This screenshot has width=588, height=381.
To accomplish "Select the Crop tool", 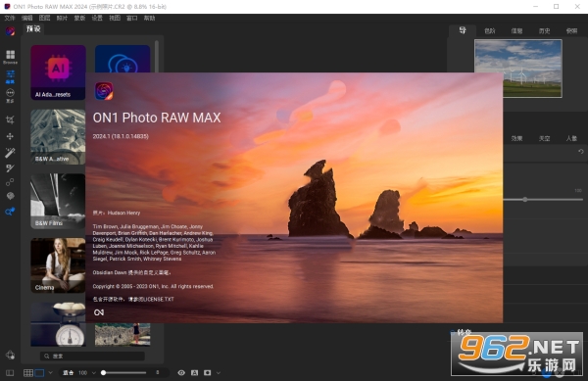I will 10,119.
